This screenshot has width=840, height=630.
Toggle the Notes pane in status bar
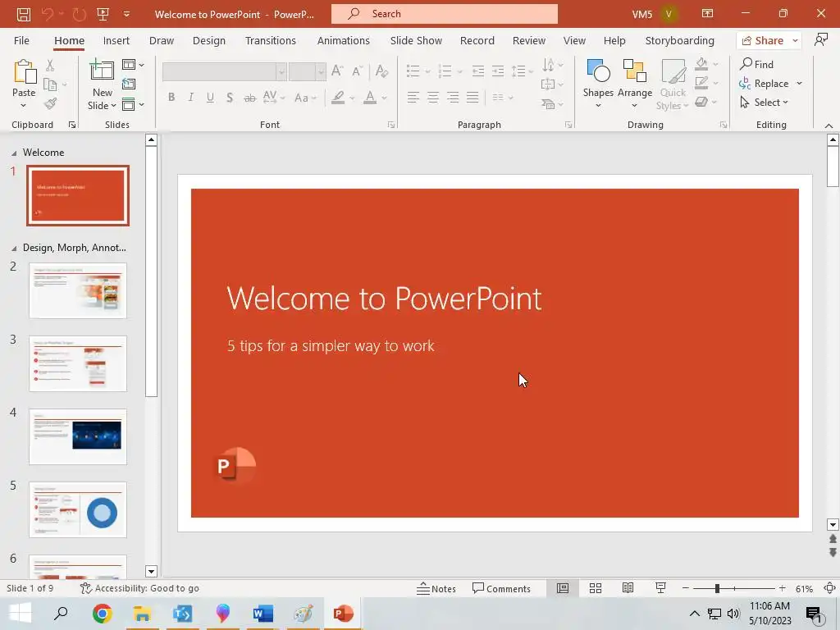pyautogui.click(x=436, y=588)
